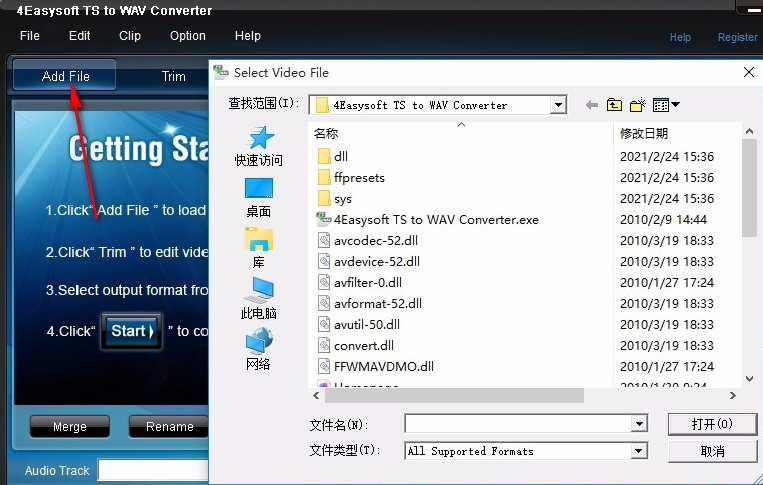Select 4Easysoft TS to WAV Converter.exe icon
Screen dimensions: 763x485
(x=324, y=219)
